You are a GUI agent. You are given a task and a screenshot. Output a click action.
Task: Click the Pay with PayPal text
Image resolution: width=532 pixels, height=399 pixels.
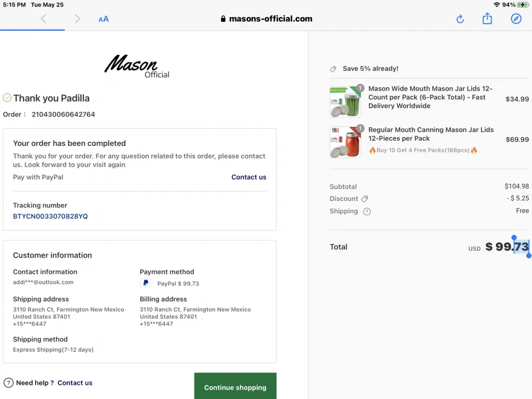38,177
